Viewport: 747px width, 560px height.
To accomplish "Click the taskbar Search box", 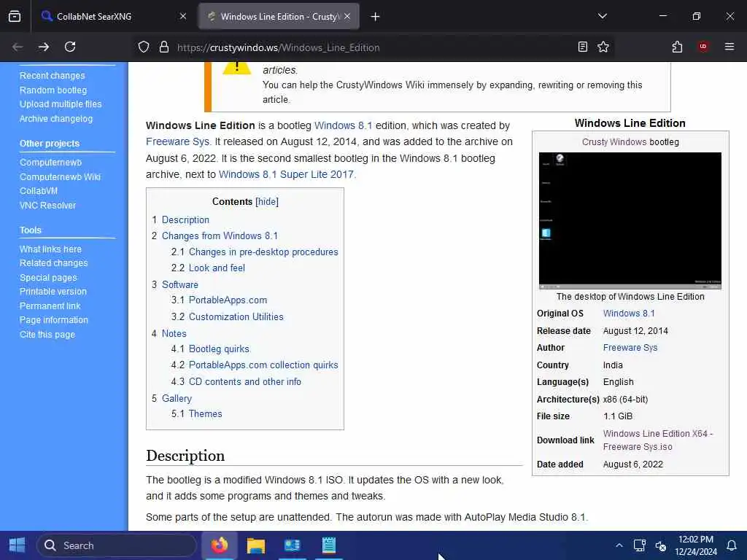I will coord(117,545).
